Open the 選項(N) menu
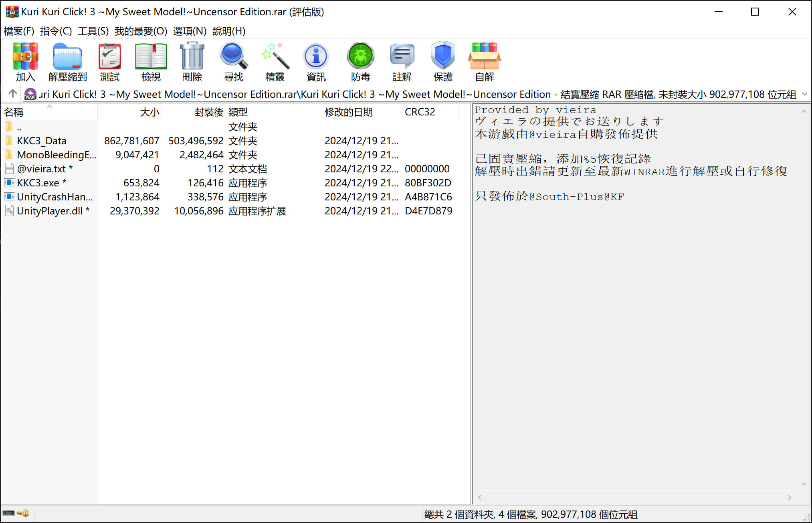This screenshot has height=523, width=812. pos(189,31)
